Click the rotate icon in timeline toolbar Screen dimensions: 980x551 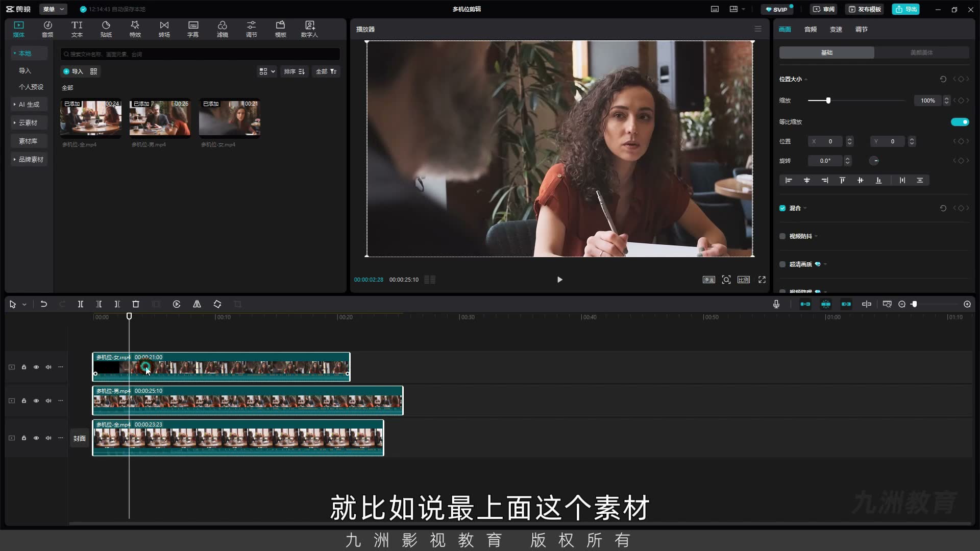tap(217, 304)
